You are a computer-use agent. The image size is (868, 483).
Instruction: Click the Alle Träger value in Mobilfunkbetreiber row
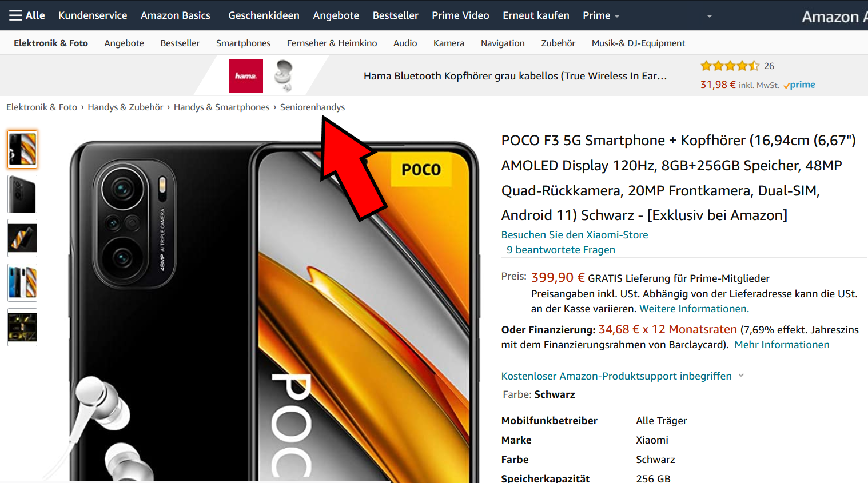pos(662,421)
